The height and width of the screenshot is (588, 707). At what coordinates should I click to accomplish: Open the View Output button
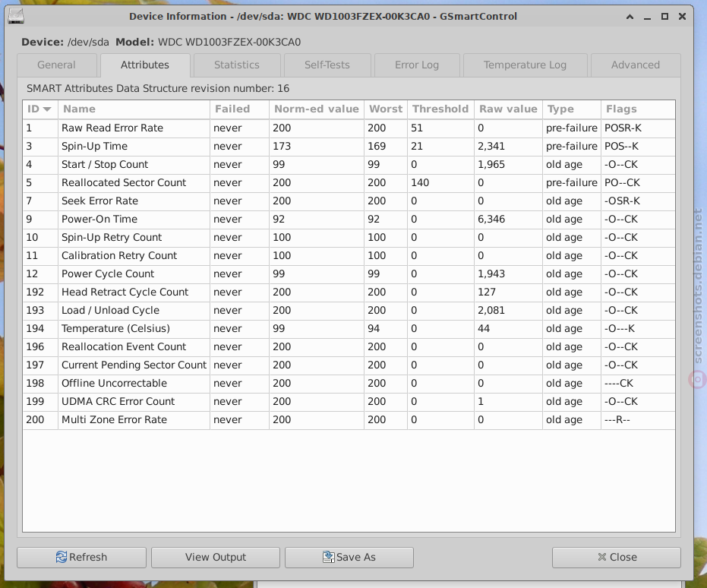[216, 558]
